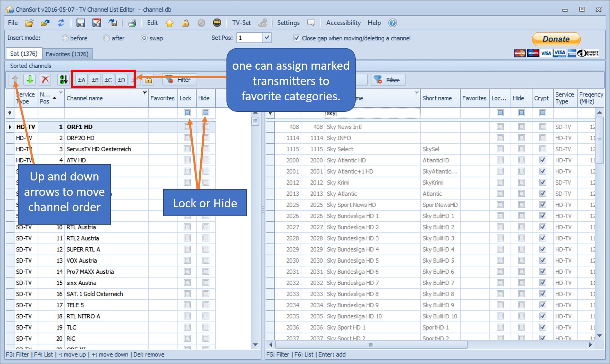Click the print icon in toolbar
The height and width of the screenshot is (364, 610).
pos(132,23)
